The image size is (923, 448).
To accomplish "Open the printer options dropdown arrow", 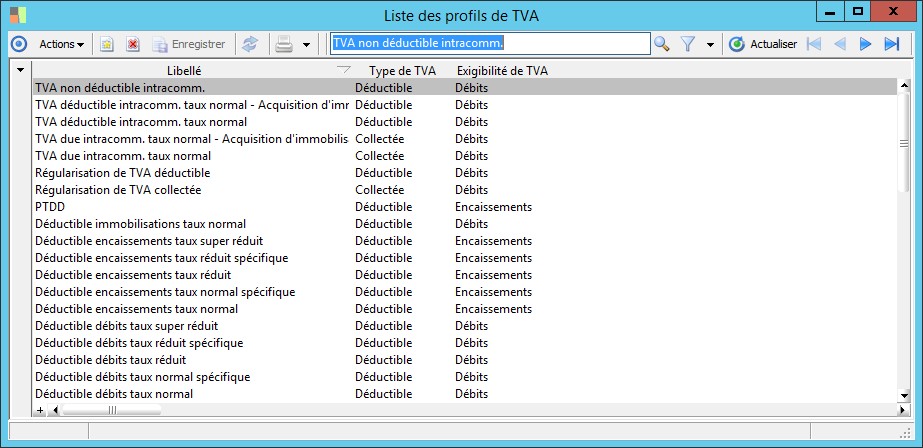I will tap(306, 45).
